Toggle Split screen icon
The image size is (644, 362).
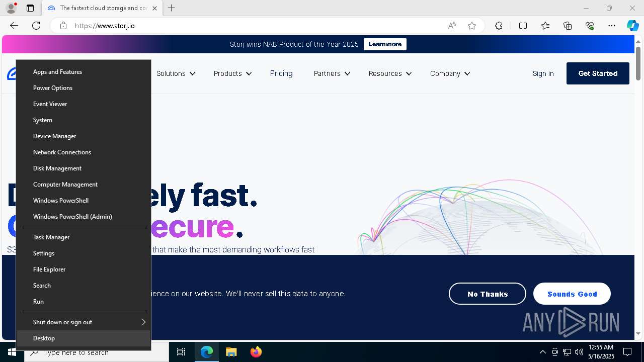coord(523,26)
